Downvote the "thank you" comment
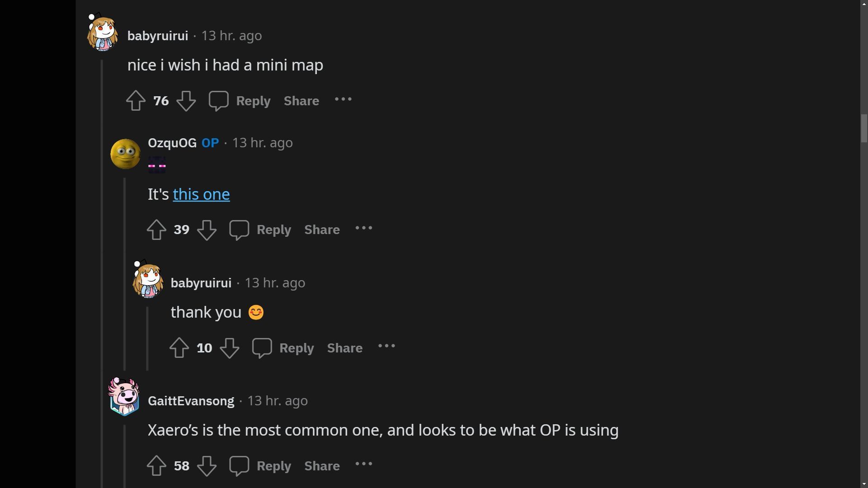The width and height of the screenshot is (868, 488). click(x=229, y=348)
